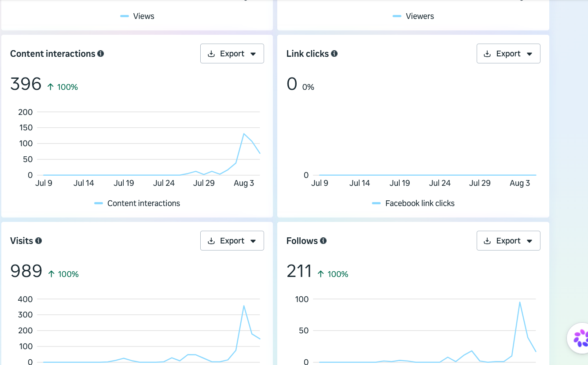588x365 pixels.
Task: Click Aug 3 on Content interactions chart axis
Action: click(x=243, y=183)
